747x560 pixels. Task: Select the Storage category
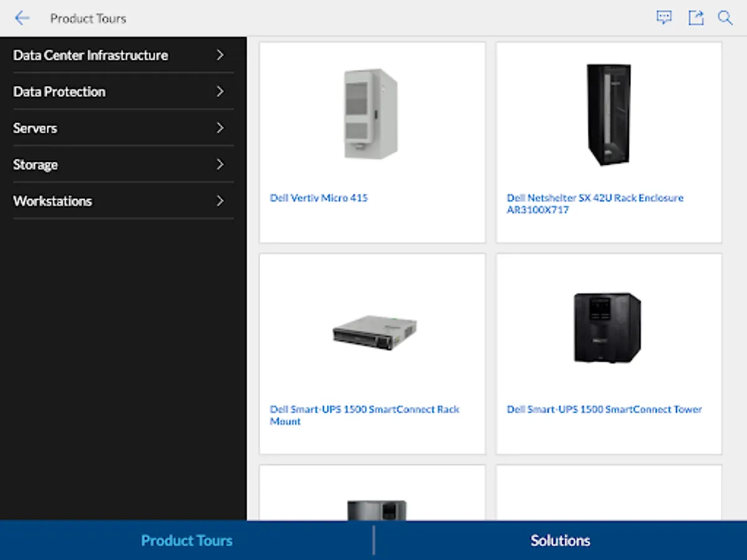click(123, 165)
